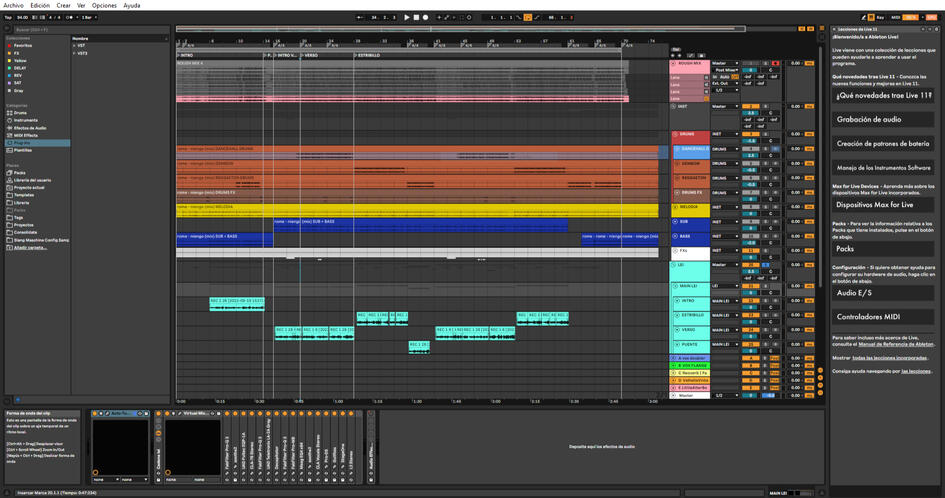
Task: Toggle MIDI map mode switch
Action: 896,17
